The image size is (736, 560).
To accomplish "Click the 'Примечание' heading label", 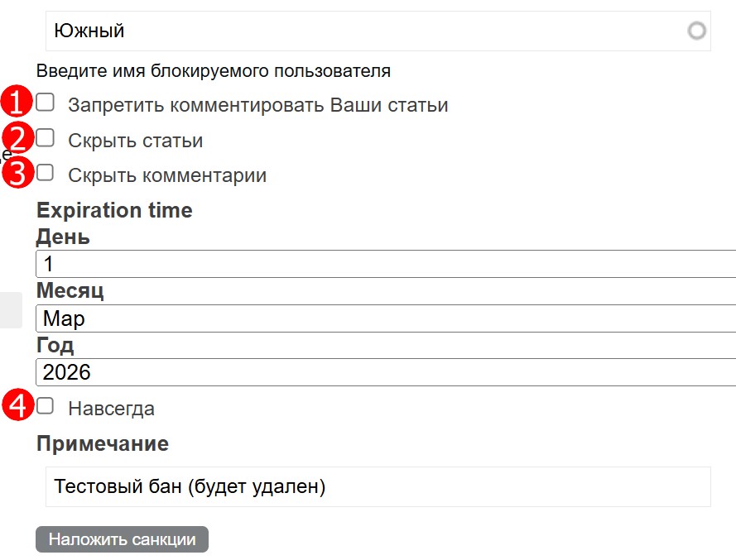I will [x=103, y=443].
